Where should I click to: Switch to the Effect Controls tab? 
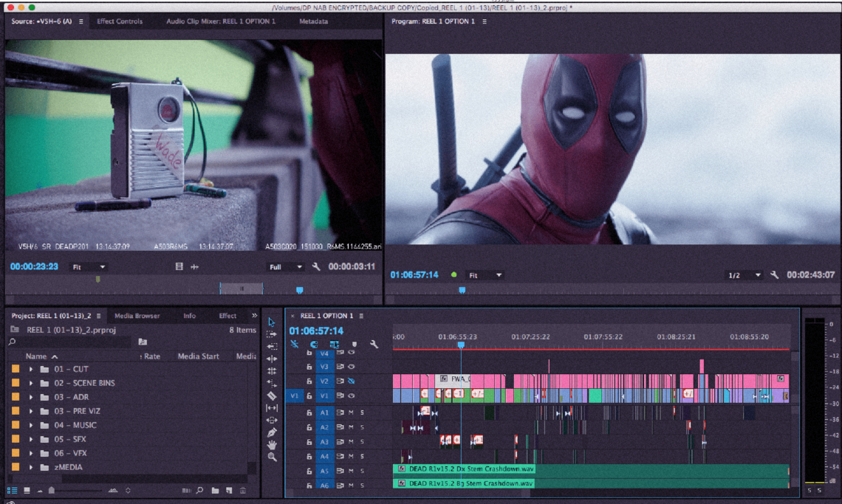click(x=120, y=21)
